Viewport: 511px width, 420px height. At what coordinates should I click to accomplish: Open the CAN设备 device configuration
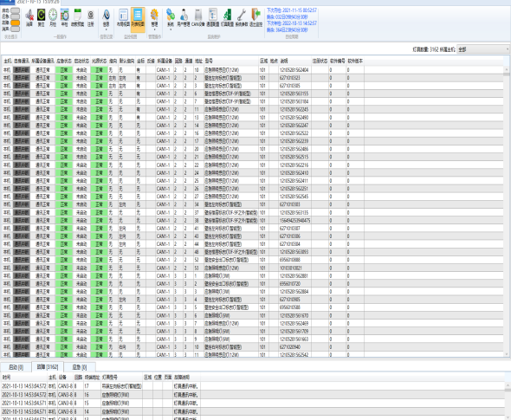197,18
